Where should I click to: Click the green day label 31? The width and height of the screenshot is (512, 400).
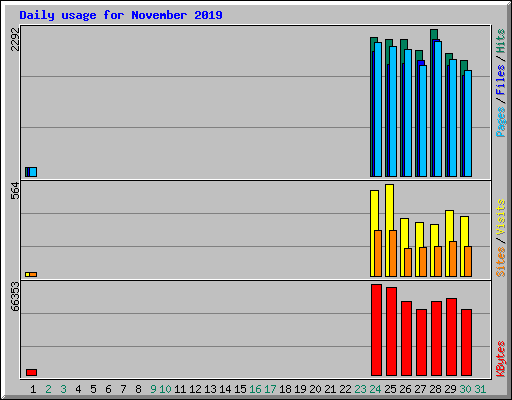[x=480, y=389]
